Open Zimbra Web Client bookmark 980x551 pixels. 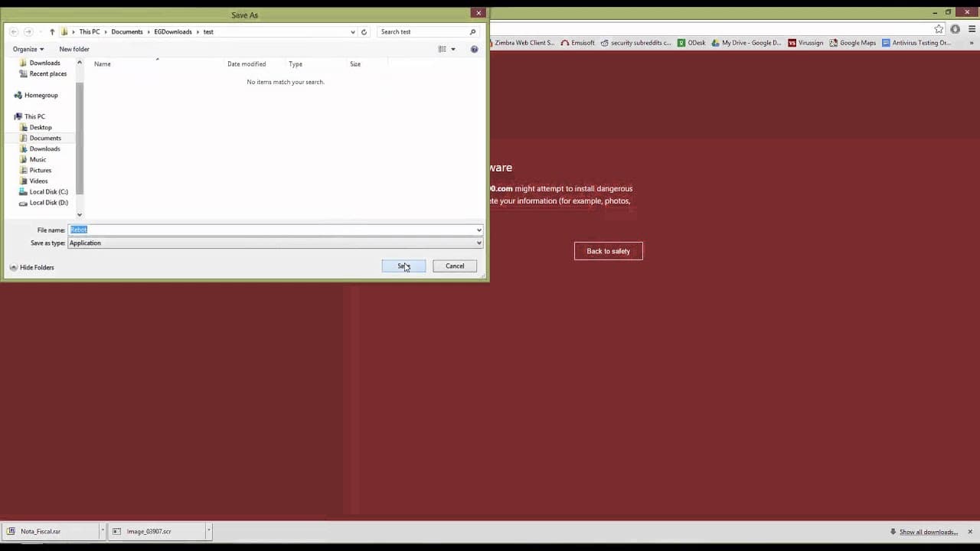pos(524,43)
